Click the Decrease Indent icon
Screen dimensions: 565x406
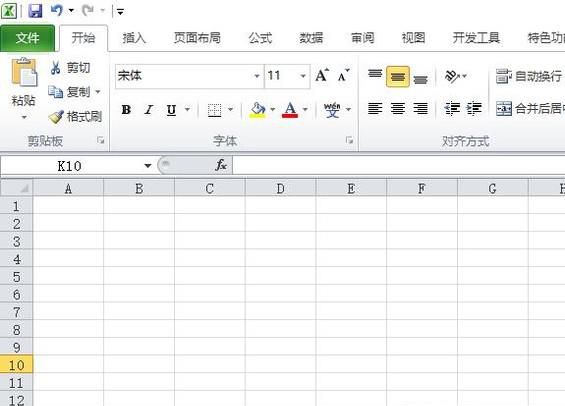[x=452, y=108]
